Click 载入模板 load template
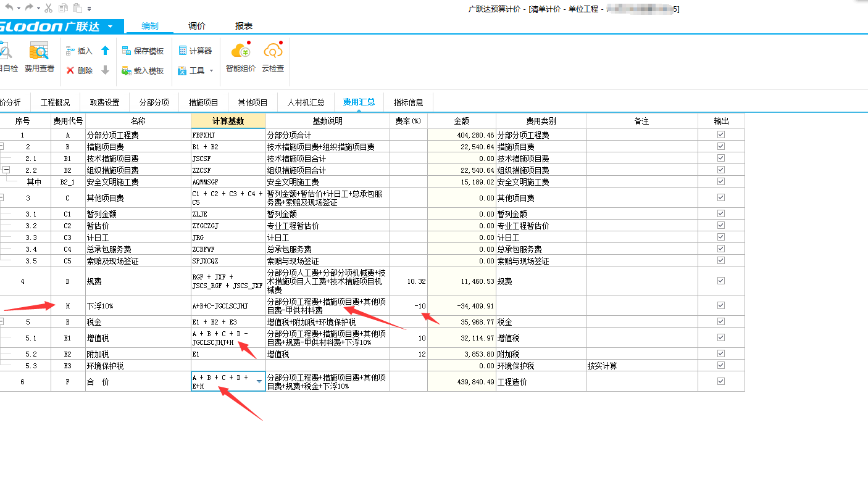The height and width of the screenshot is (483, 868). [143, 71]
